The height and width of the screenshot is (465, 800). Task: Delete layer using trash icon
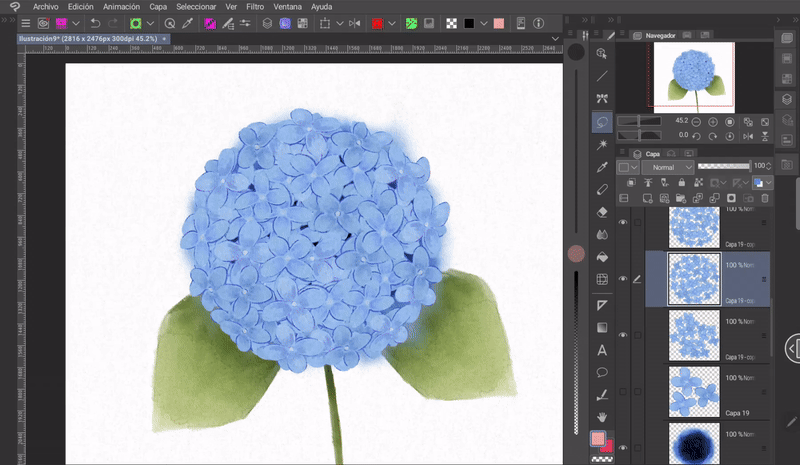pyautogui.click(x=763, y=199)
